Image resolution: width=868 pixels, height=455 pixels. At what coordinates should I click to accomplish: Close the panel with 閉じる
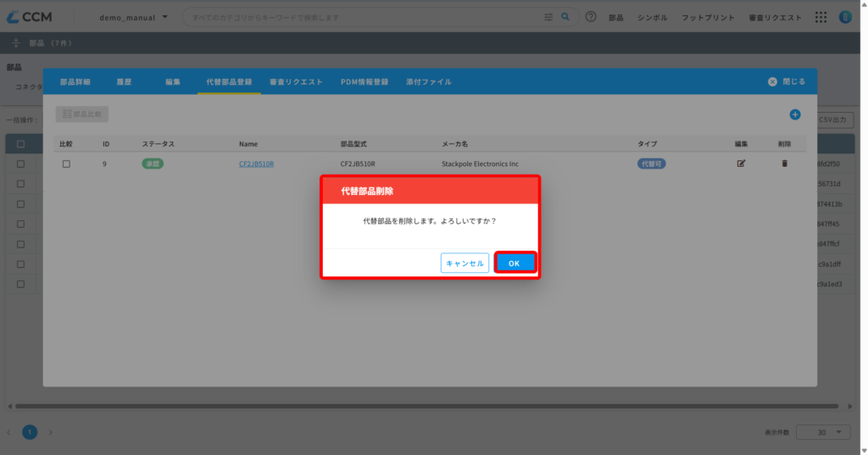pyautogui.click(x=787, y=82)
